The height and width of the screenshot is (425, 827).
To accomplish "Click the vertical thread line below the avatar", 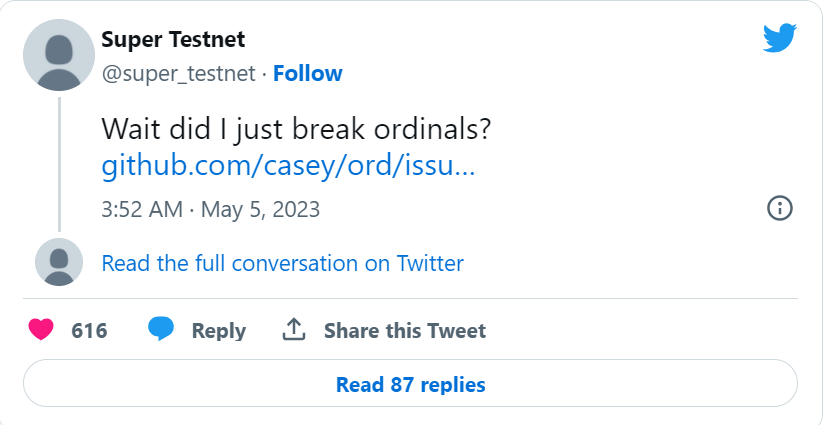I will 59,162.
